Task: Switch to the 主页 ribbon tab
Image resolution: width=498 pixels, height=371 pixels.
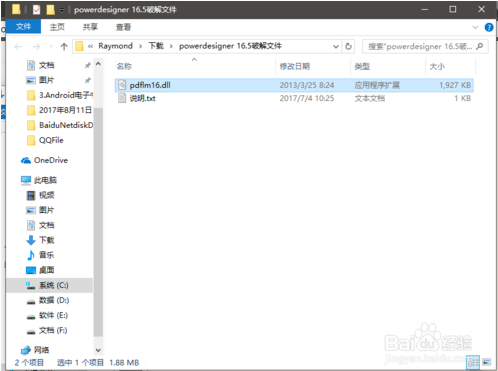Action: [57, 27]
